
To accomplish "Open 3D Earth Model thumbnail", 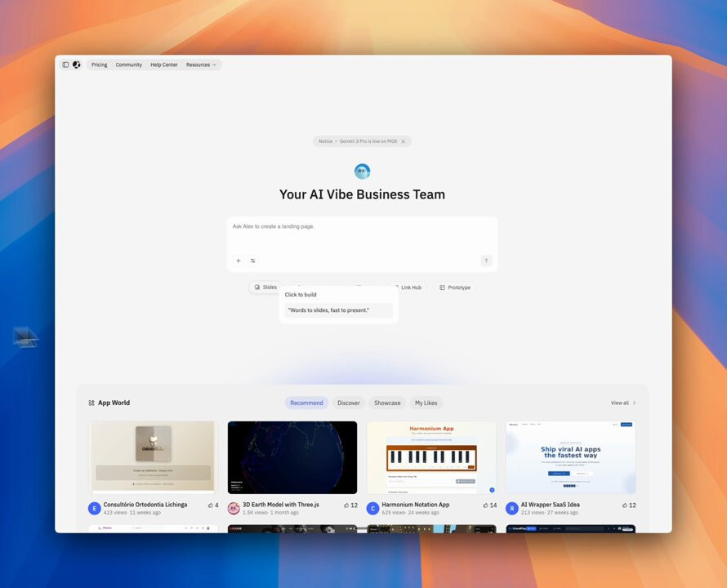I will click(292, 457).
